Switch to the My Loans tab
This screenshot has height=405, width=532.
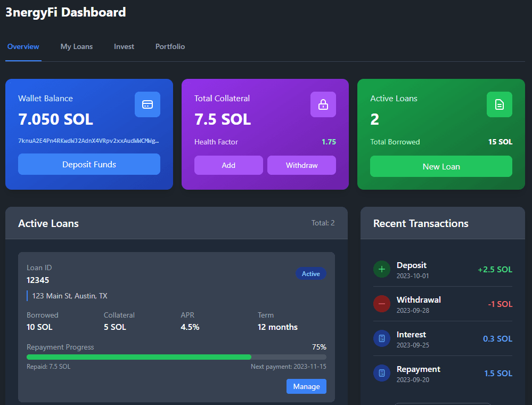(76, 46)
